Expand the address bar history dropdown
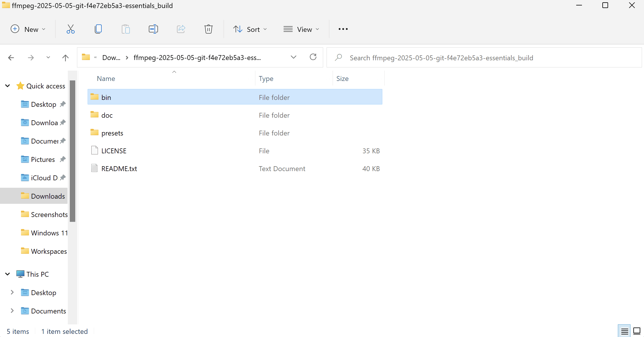Screen dimensions: 644x337 (293, 57)
